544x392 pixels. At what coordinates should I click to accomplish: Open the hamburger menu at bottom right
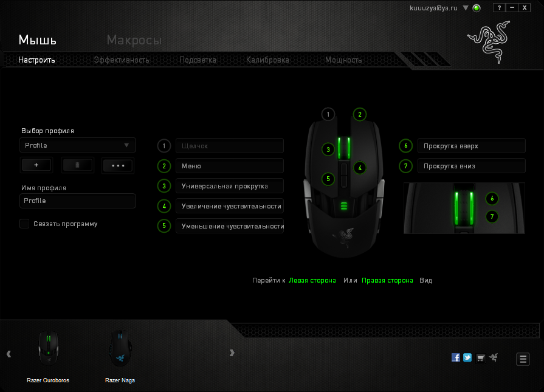(522, 359)
